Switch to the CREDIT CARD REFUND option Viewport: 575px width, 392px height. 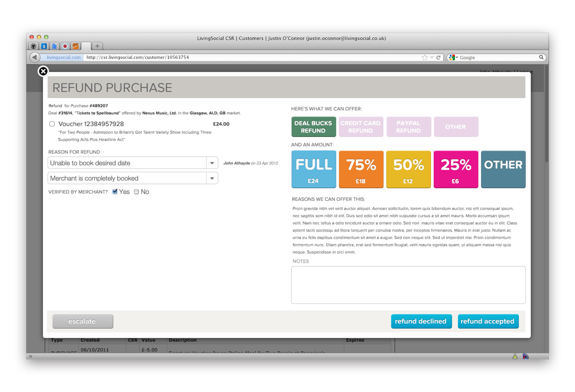click(x=361, y=126)
